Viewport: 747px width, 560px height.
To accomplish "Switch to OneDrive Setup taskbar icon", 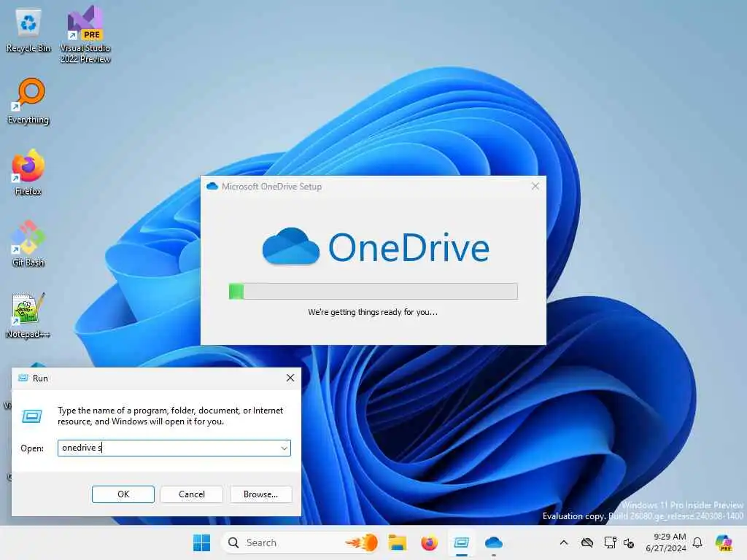I will pyautogui.click(x=494, y=542).
